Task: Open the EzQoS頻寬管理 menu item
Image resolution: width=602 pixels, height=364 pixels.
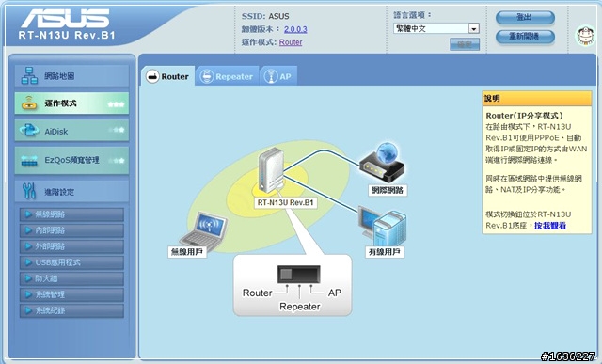Action: pyautogui.click(x=71, y=160)
